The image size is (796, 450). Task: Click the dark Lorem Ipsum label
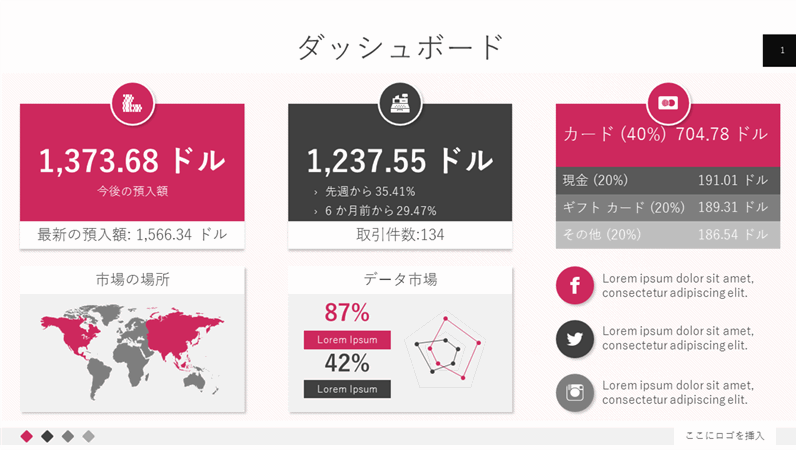pos(347,389)
